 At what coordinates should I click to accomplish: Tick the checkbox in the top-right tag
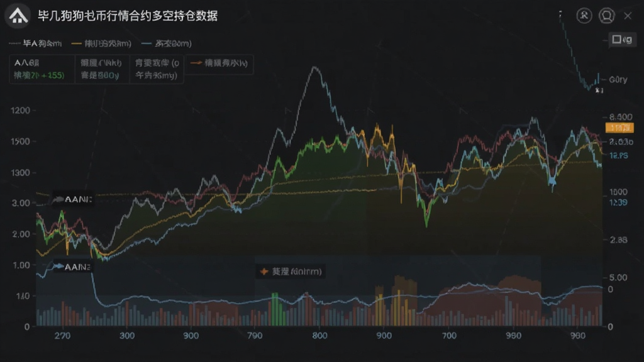click(x=616, y=40)
